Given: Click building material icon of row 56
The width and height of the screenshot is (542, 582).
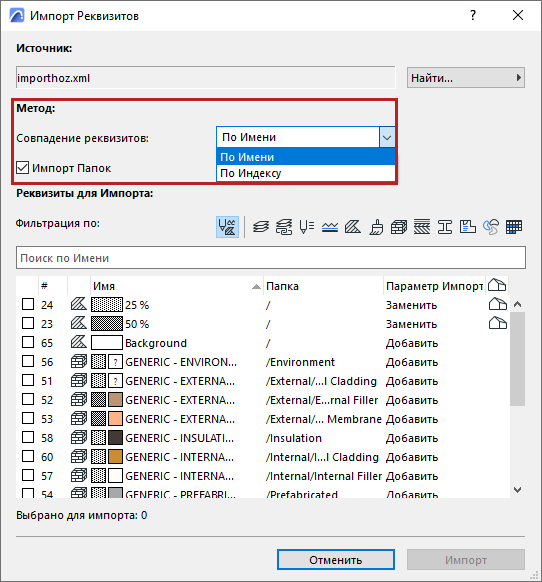Looking at the screenshot, I should coord(79,361).
